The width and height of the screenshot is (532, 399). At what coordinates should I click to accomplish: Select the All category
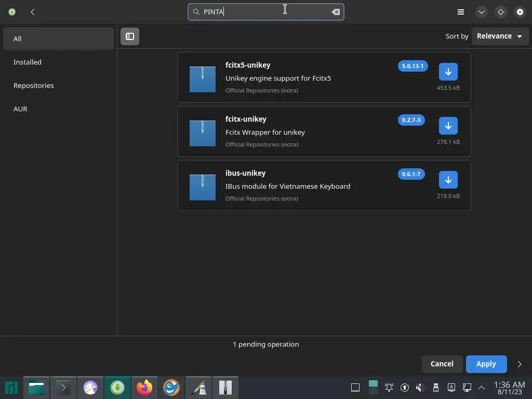58,38
